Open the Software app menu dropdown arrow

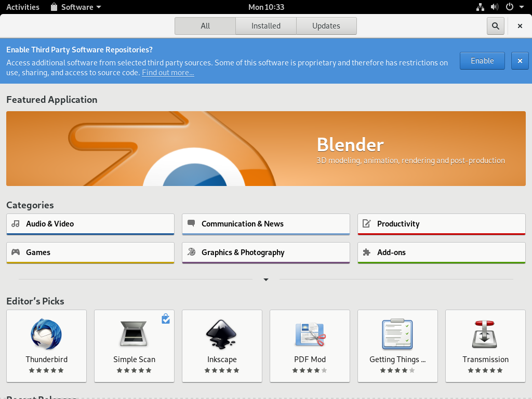pyautogui.click(x=99, y=7)
